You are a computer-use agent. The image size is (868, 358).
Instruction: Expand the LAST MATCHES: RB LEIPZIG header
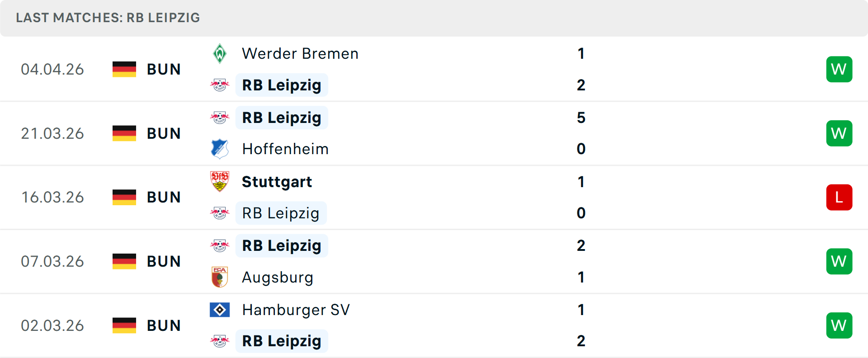click(x=108, y=18)
